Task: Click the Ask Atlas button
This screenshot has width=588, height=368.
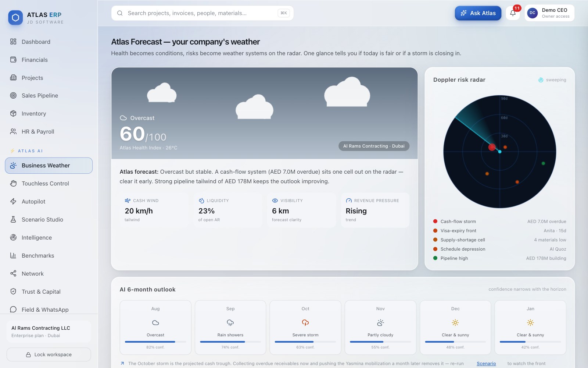Action: [478, 13]
